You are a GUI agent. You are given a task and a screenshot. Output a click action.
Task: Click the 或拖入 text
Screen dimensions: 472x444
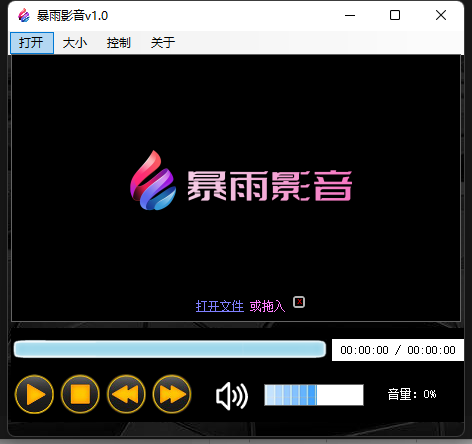[x=267, y=306]
